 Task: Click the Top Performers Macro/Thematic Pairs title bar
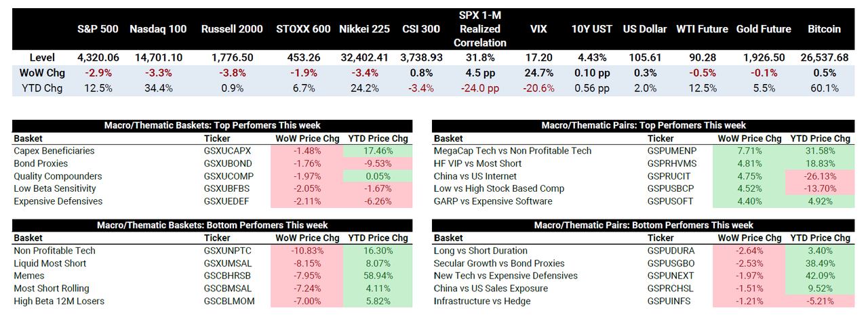pos(644,125)
